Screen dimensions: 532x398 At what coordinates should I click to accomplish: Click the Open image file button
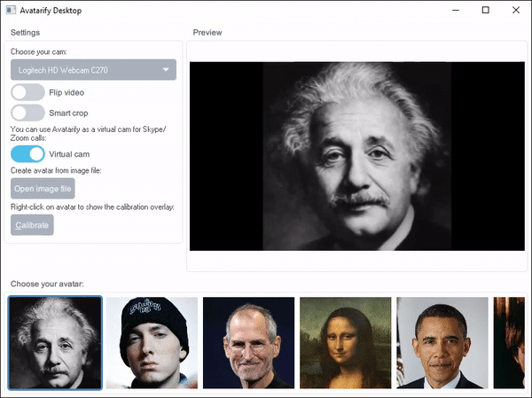pos(43,188)
